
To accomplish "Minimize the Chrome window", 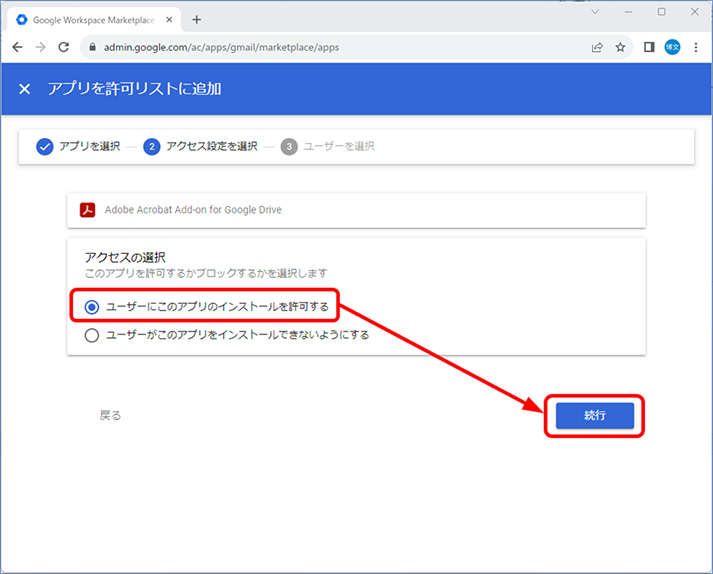I will click(x=628, y=12).
